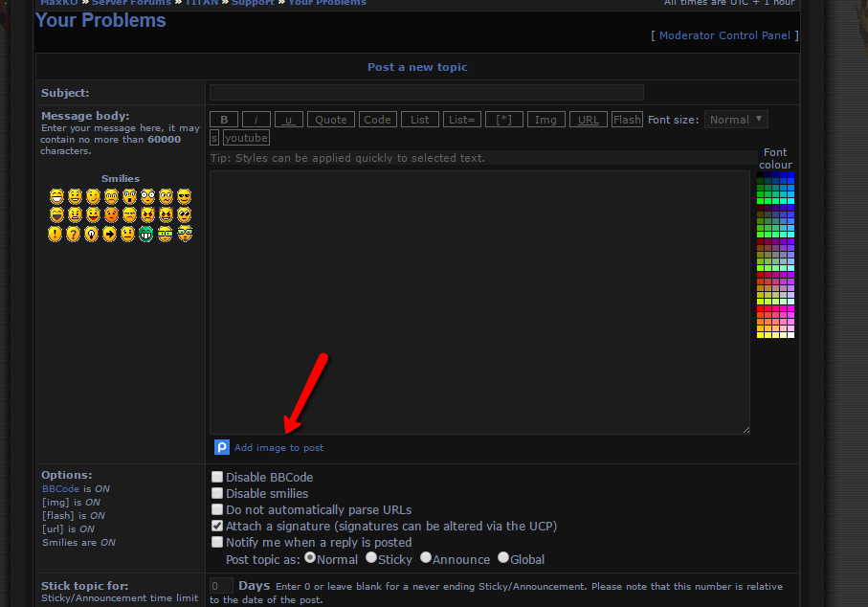Click the blue image-host icon below the message box
This screenshot has height=607, width=868.
click(x=222, y=447)
